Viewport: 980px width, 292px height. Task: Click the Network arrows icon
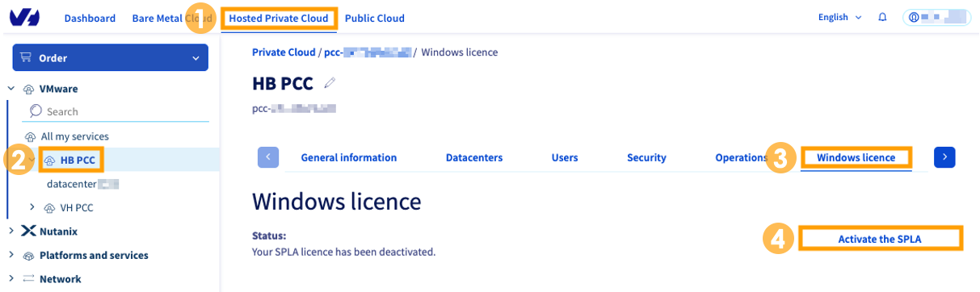(29, 279)
